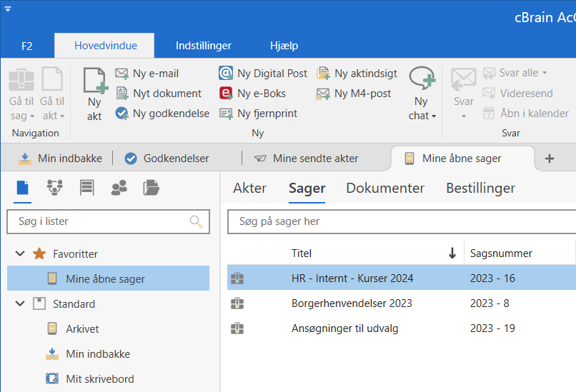Start a new approval via Ny godkendelse
Screen dimensions: 576x392
pos(163,114)
